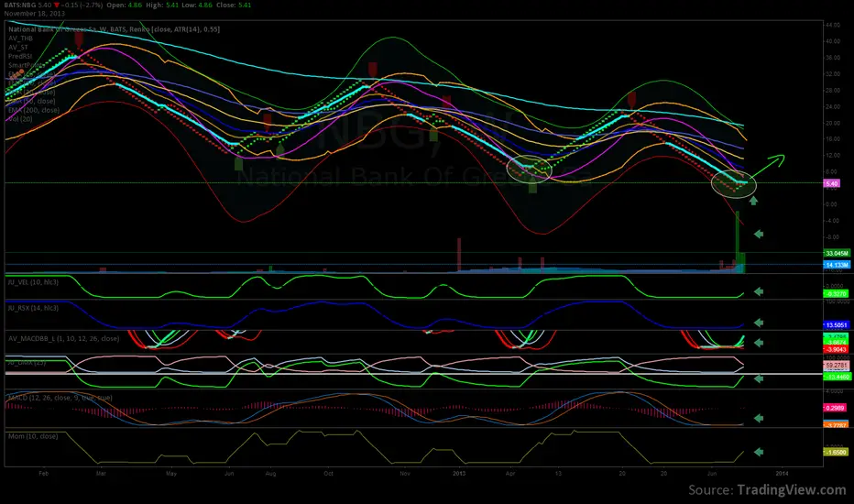Select the SmartPoints indicator label
This screenshot has width=854, height=504.
26,65
